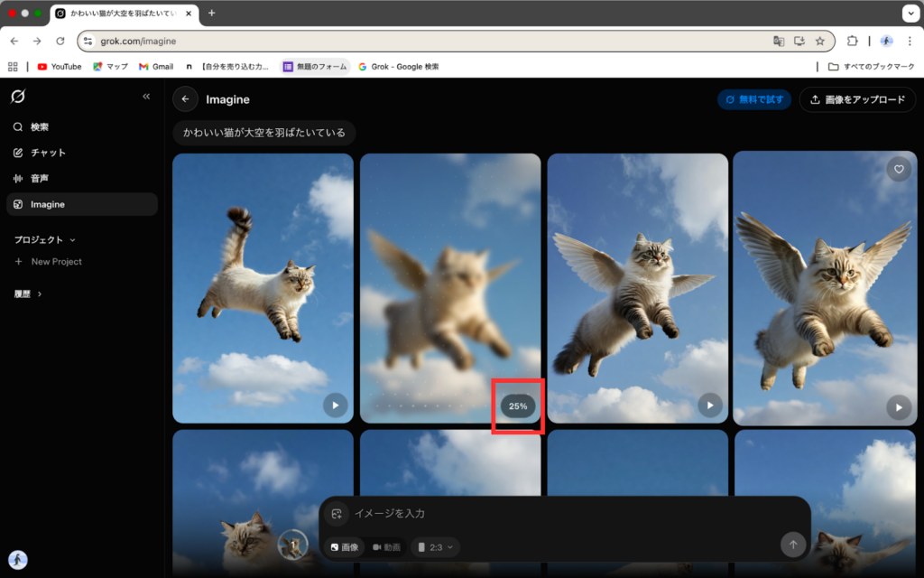Click the 25% generation progress indicator
The width and height of the screenshot is (924, 578).
(516, 406)
